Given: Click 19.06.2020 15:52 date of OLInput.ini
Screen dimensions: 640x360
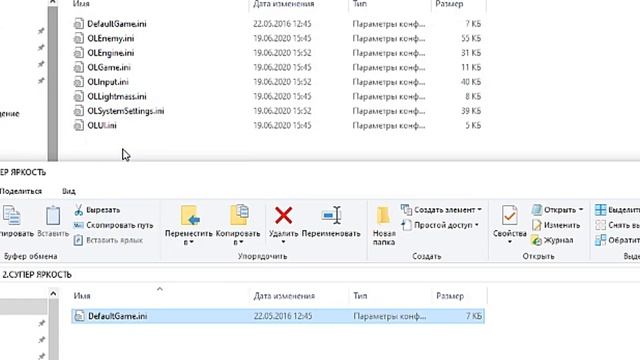Looking at the screenshot, I should [x=282, y=82].
